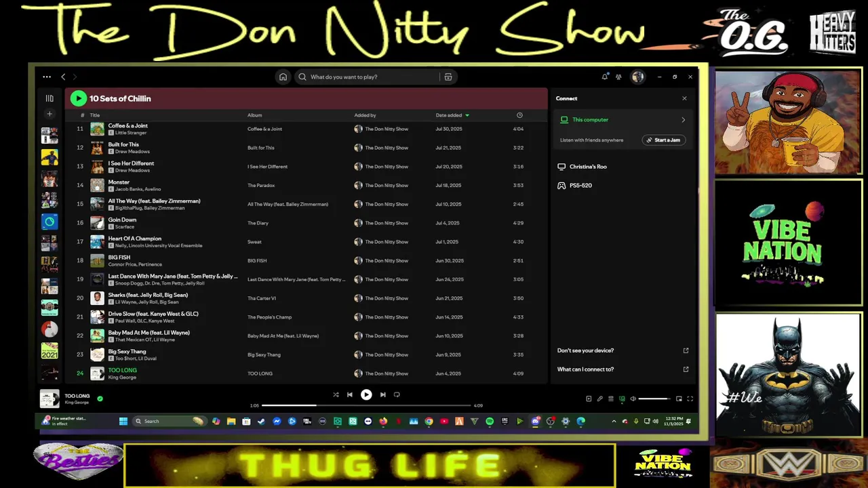Image resolution: width=868 pixels, height=488 pixels.
Task: Click the Windows taskbar Search box
Action: click(170, 421)
